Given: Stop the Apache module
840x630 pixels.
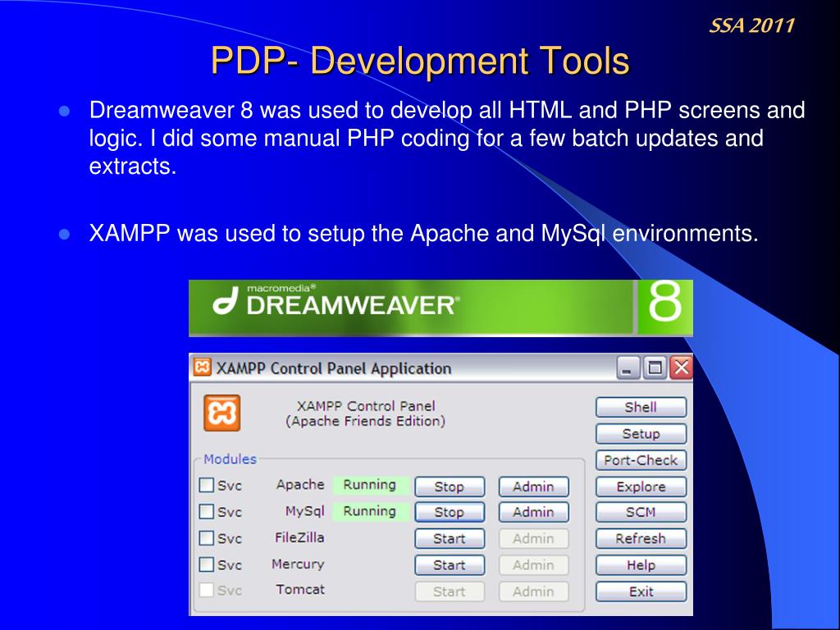Looking at the screenshot, I should tap(450, 486).
